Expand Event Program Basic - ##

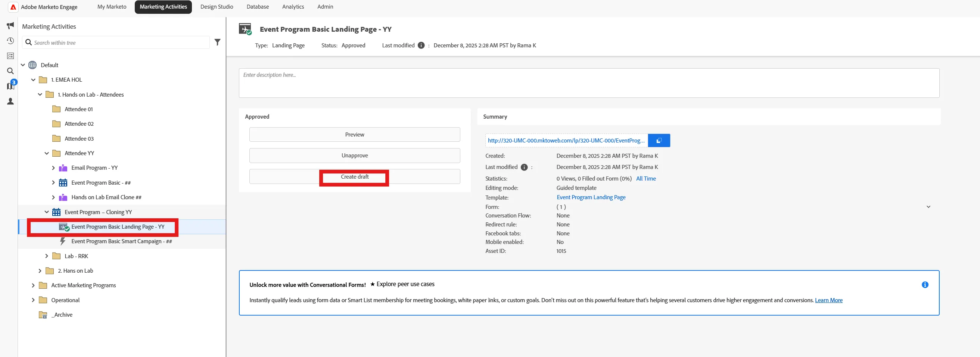pos(53,182)
